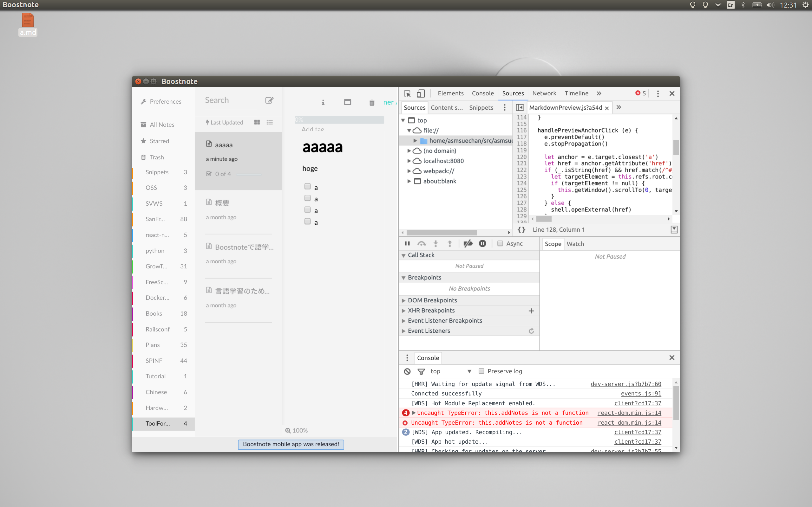The image size is (812, 507).
Task: Open the Watch tab
Action: [575, 244]
